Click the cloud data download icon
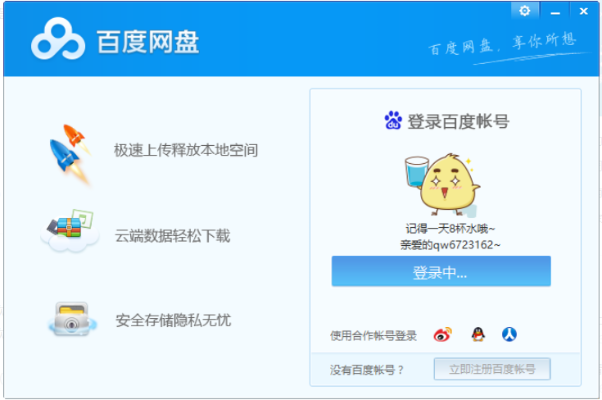The width and height of the screenshot is (602, 400). point(70,233)
